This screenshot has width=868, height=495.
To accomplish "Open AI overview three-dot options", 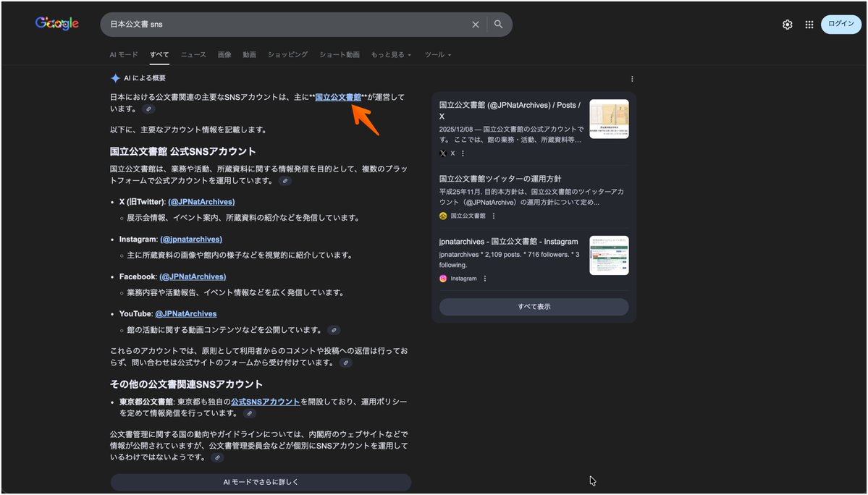I will [x=632, y=79].
